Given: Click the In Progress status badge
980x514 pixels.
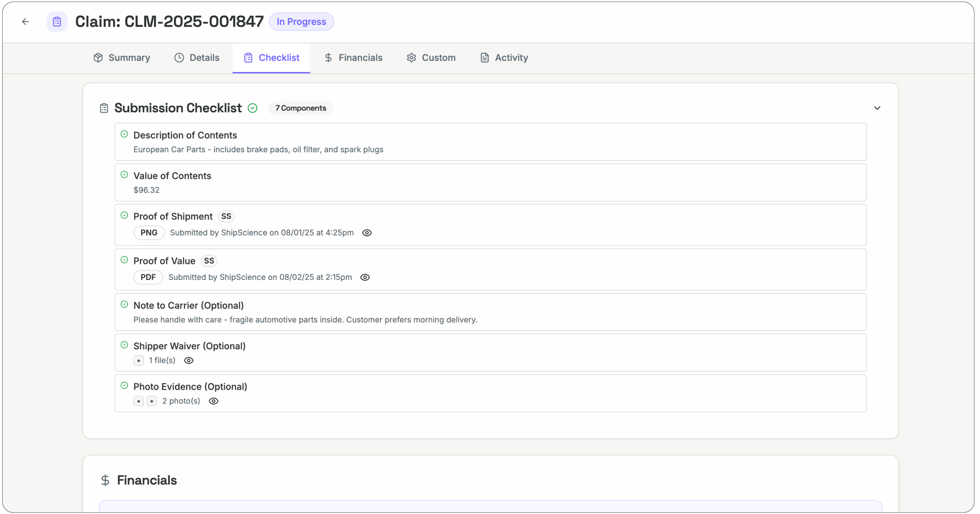Looking at the screenshot, I should pyautogui.click(x=301, y=22).
